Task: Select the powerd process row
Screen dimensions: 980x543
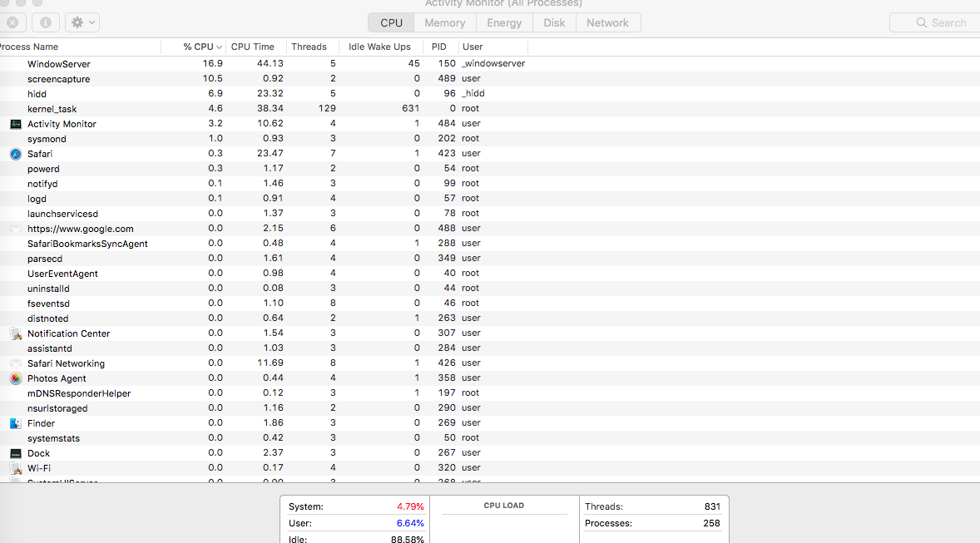Action: 490,169
